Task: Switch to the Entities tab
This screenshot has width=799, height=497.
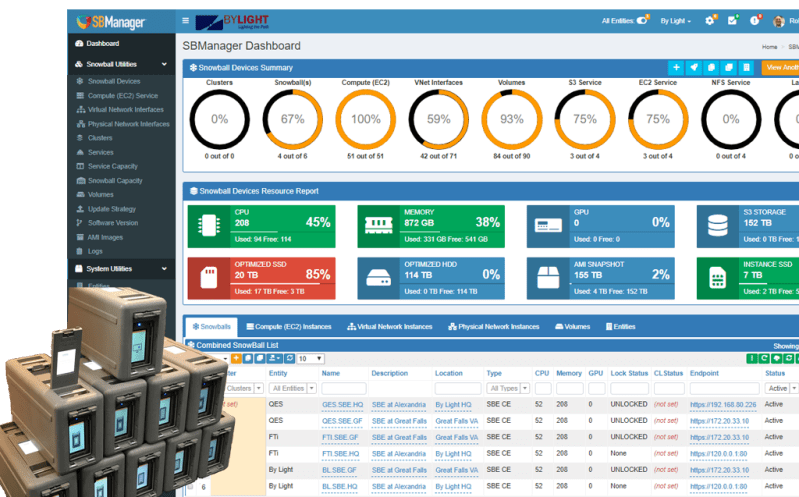Action: point(620,327)
